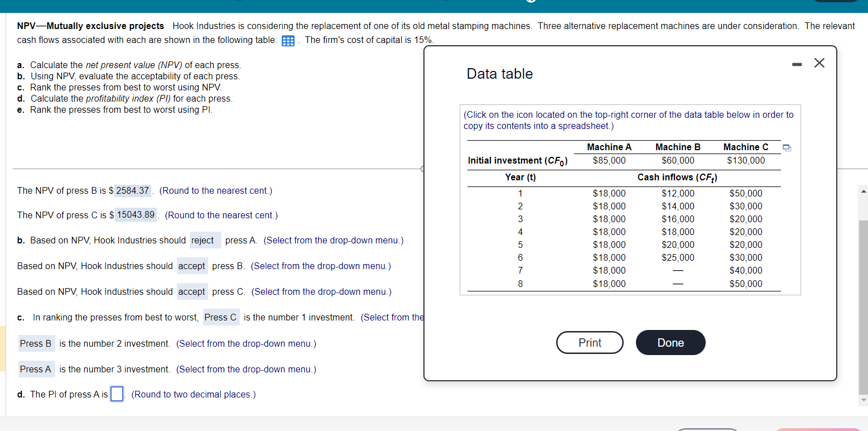Click the Done button

(671, 343)
